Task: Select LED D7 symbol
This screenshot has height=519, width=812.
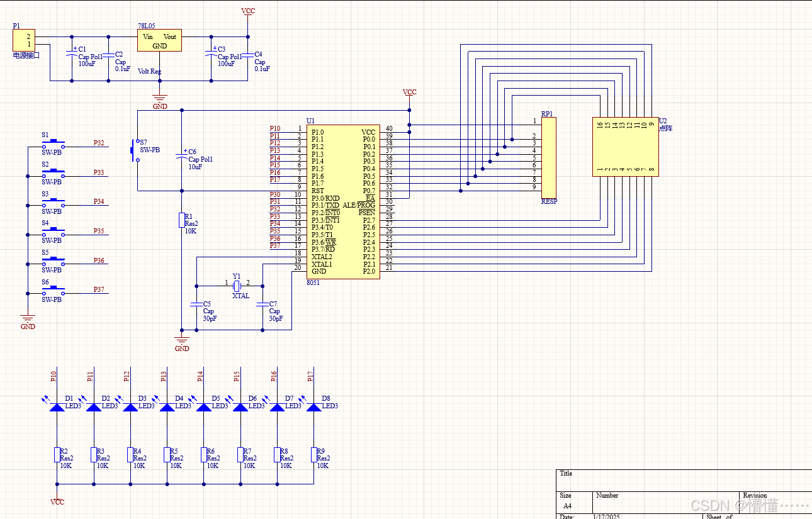Action: pos(278,407)
